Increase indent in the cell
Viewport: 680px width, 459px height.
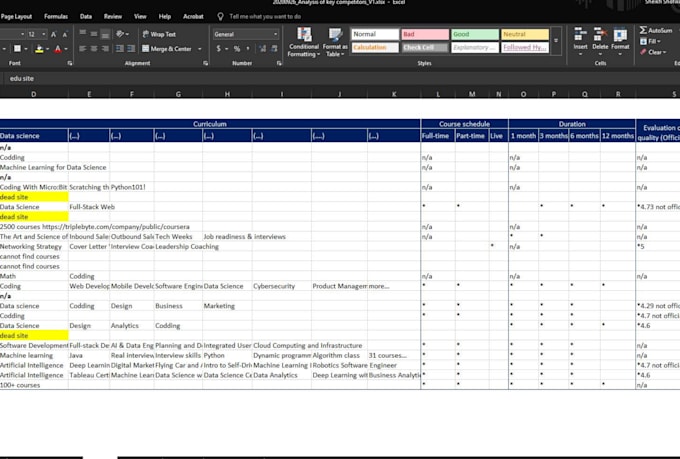131,49
